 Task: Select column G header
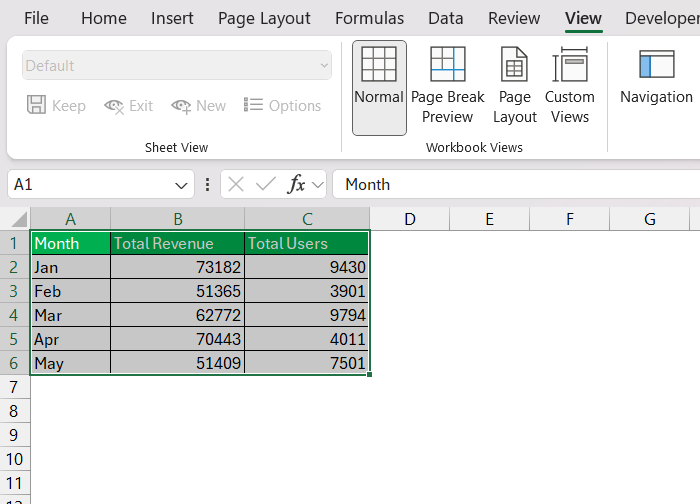[x=650, y=219]
